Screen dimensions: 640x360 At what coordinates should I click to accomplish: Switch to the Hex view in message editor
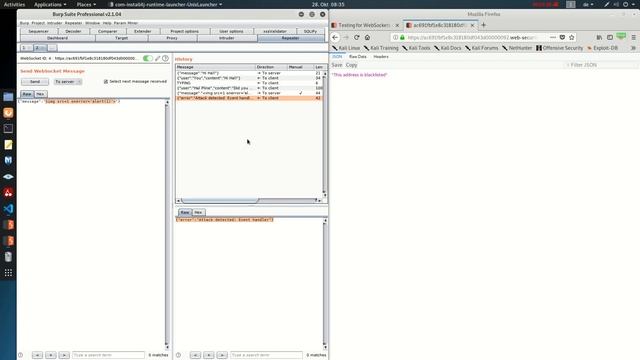click(40, 94)
